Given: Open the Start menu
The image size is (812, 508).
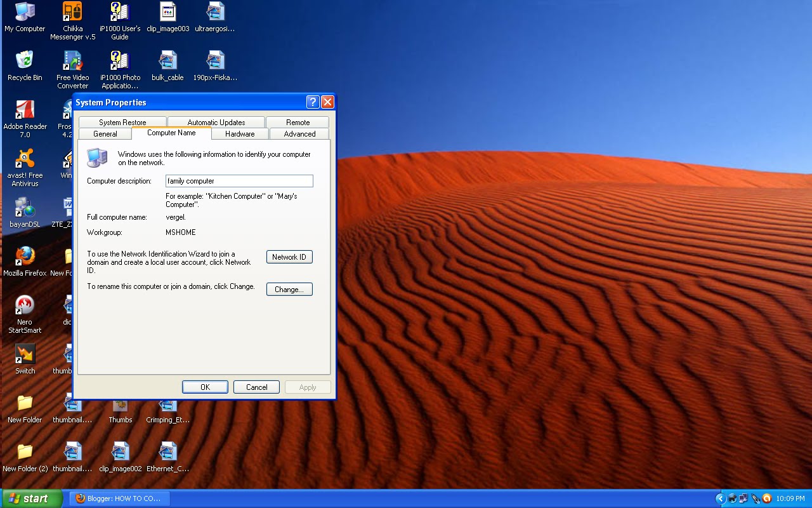Looking at the screenshot, I should 32,498.
